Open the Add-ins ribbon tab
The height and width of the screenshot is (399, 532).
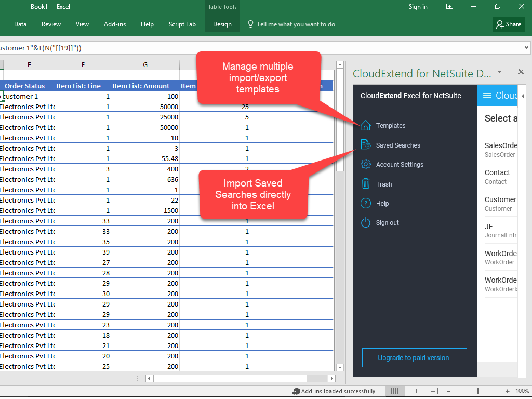click(115, 24)
